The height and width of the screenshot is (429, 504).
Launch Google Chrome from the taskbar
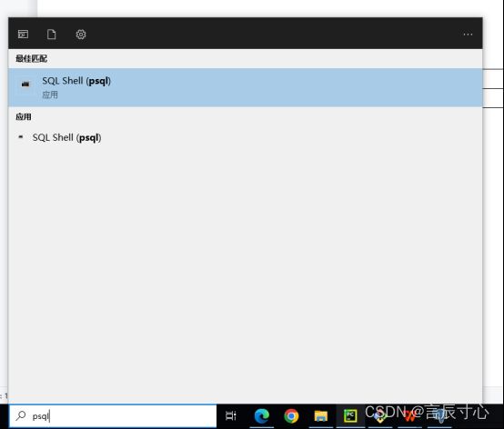(x=291, y=416)
